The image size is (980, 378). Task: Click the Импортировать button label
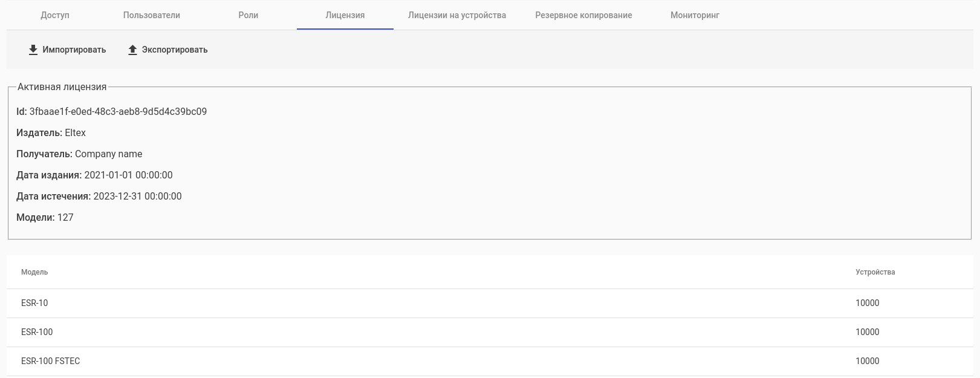(74, 50)
